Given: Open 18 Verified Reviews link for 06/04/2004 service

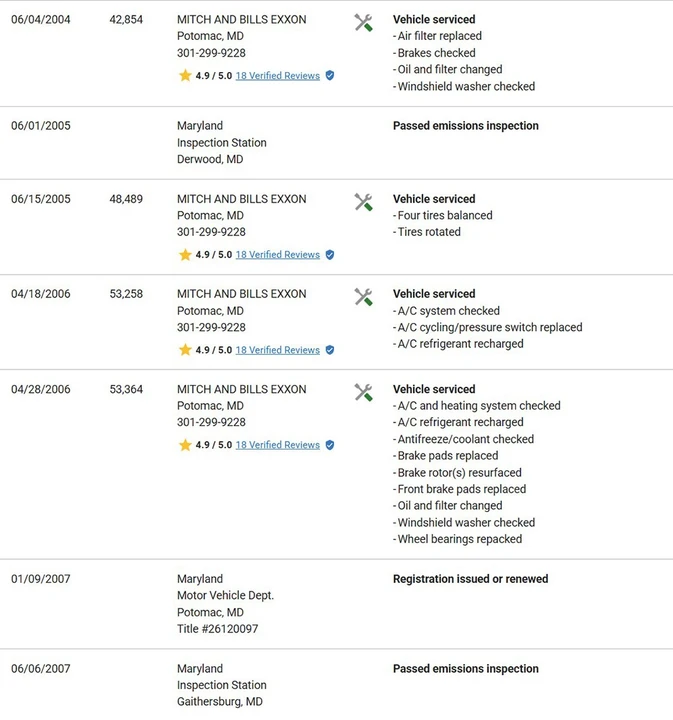Looking at the screenshot, I should pos(278,76).
